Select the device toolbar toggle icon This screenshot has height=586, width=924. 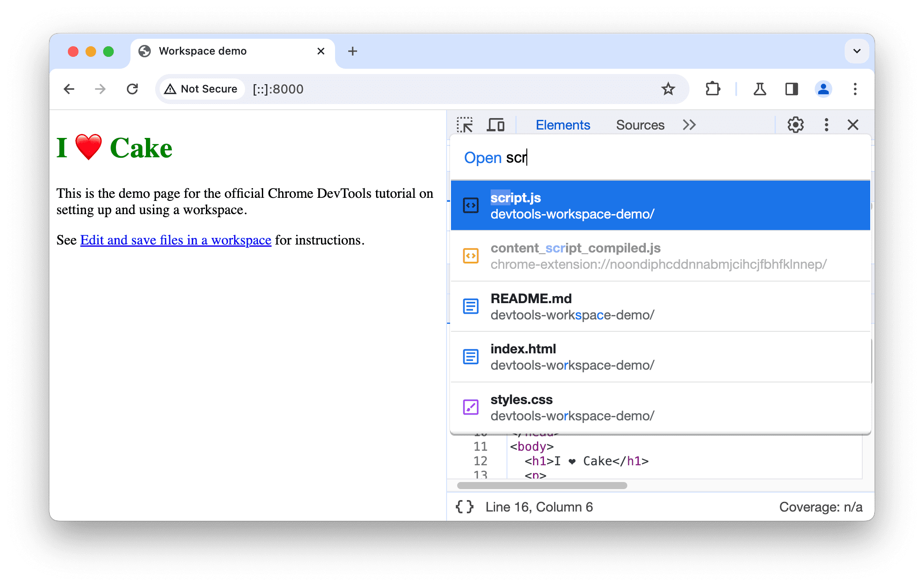496,125
